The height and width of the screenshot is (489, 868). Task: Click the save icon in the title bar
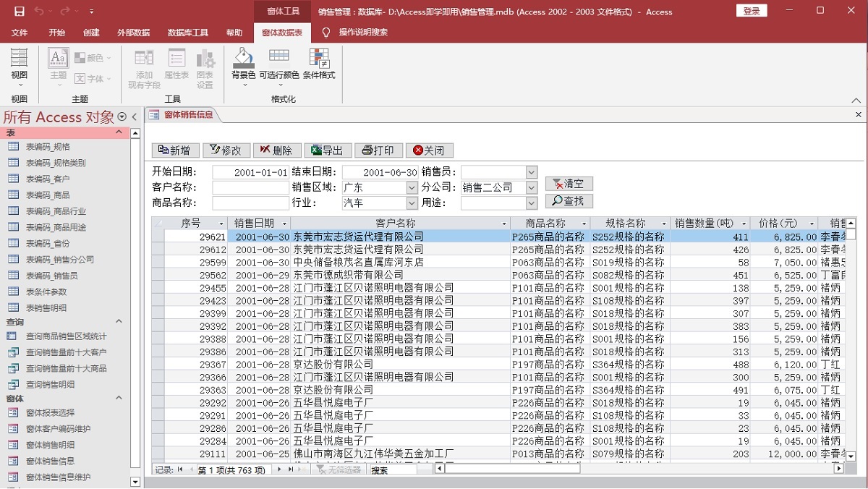point(20,12)
